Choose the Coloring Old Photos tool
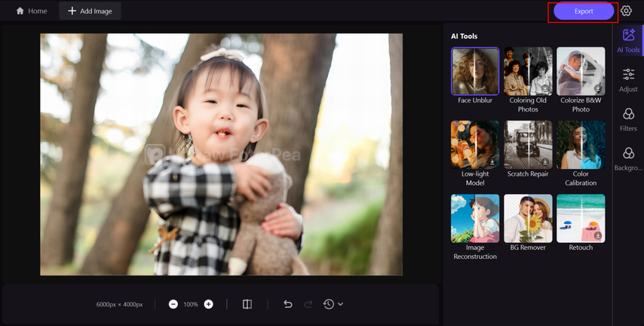The width and height of the screenshot is (644, 326). coord(528,71)
